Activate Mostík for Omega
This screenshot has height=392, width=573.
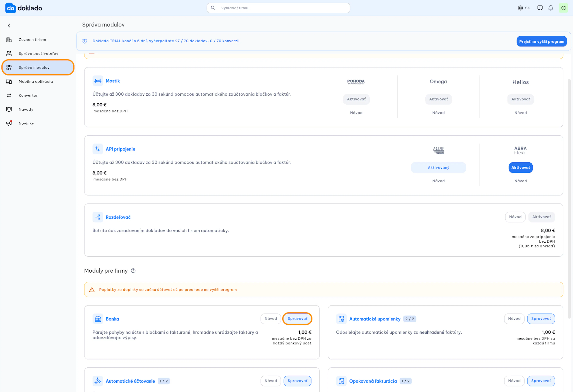[438, 99]
